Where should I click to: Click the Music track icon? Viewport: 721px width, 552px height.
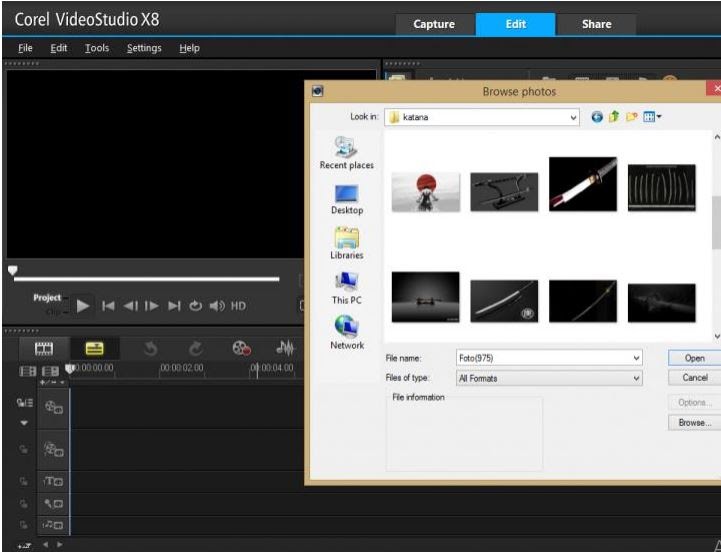pos(53,525)
